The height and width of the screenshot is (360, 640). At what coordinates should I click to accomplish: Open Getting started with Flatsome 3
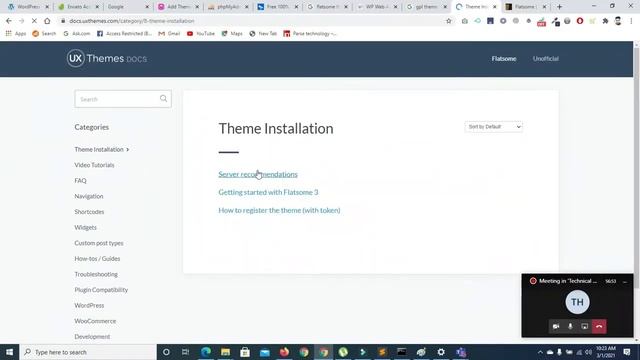pos(268,192)
